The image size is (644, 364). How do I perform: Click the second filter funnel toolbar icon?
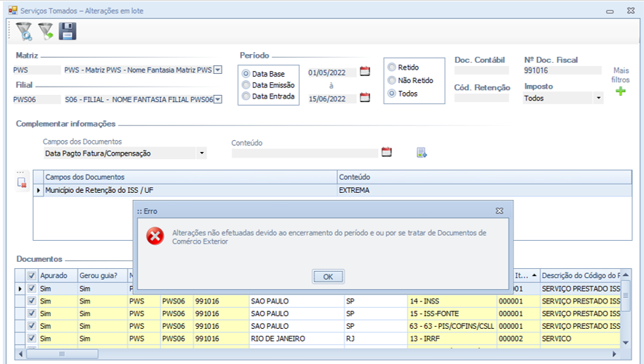pos(46,31)
